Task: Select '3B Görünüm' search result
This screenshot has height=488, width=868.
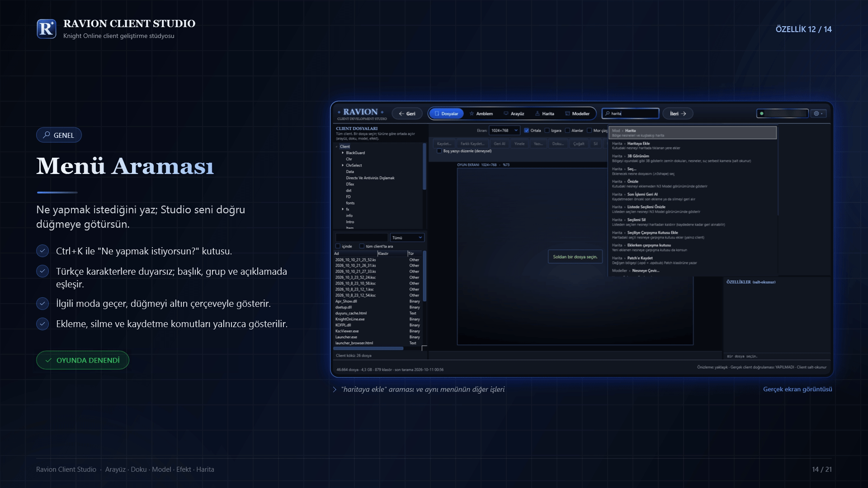Action: coord(693,158)
